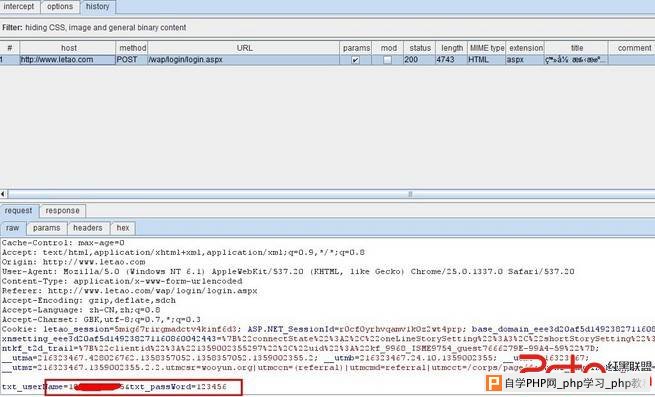The height and width of the screenshot is (397, 655).
Task: Select host cell http://www.letao.com
Action: click(x=68, y=60)
